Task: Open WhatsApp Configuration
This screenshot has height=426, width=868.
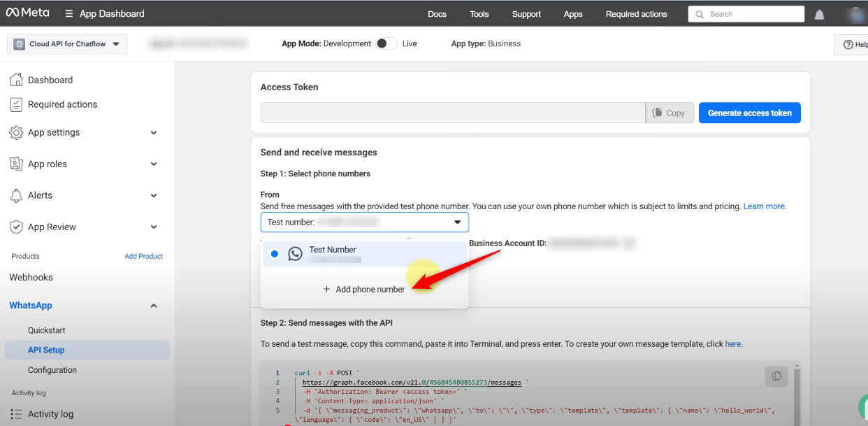Action: coord(52,370)
